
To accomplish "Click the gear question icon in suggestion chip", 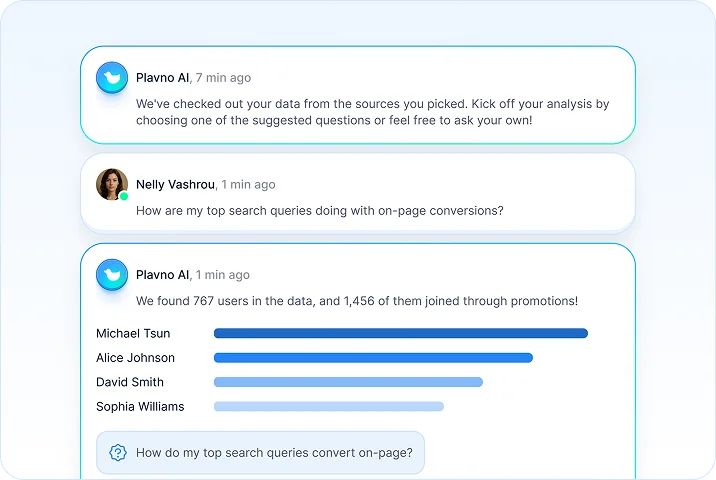I will [x=118, y=453].
